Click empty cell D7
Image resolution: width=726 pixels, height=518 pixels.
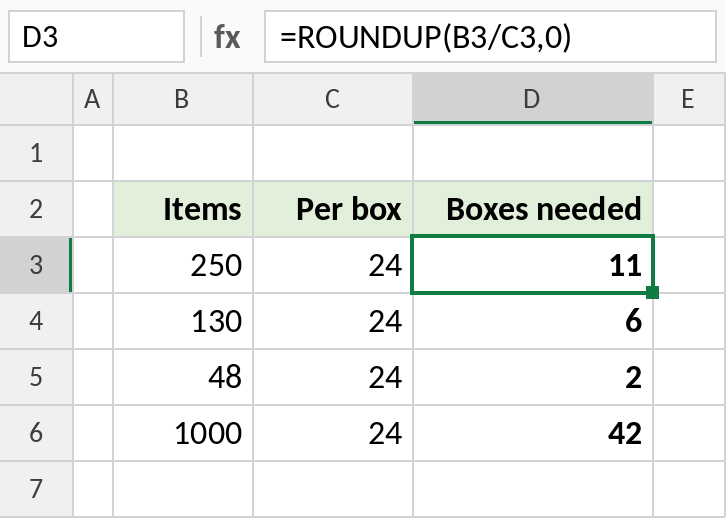click(x=532, y=489)
